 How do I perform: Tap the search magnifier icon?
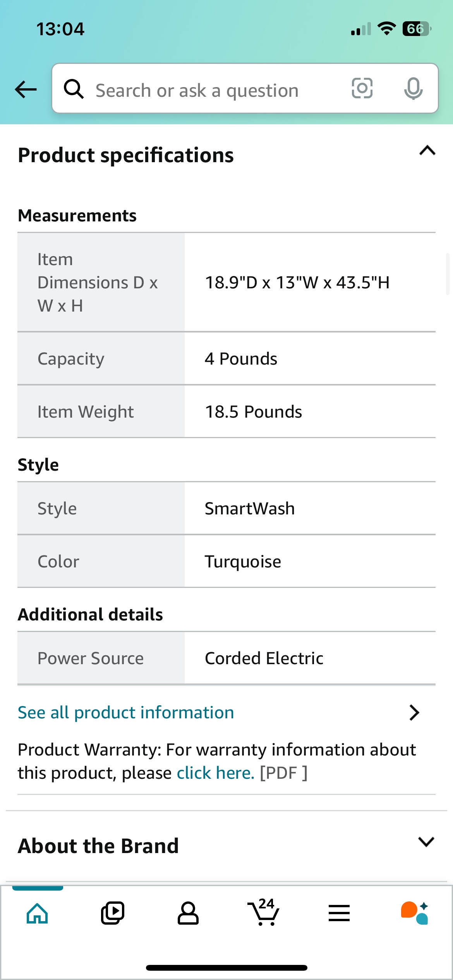pos(74,89)
